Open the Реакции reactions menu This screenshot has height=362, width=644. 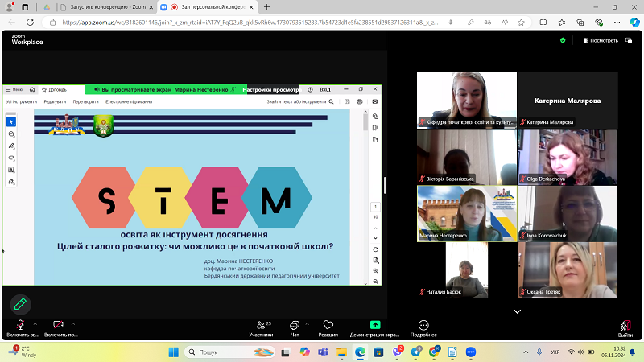pos(328,329)
